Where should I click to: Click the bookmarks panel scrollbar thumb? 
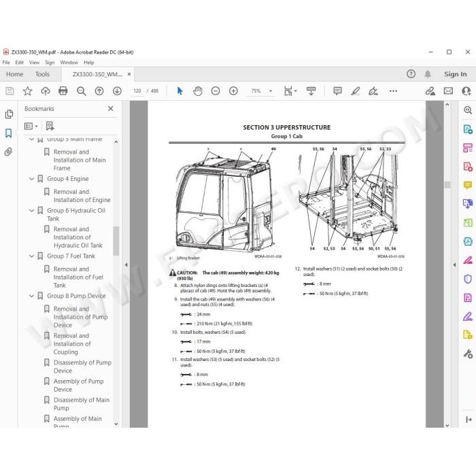(x=116, y=241)
